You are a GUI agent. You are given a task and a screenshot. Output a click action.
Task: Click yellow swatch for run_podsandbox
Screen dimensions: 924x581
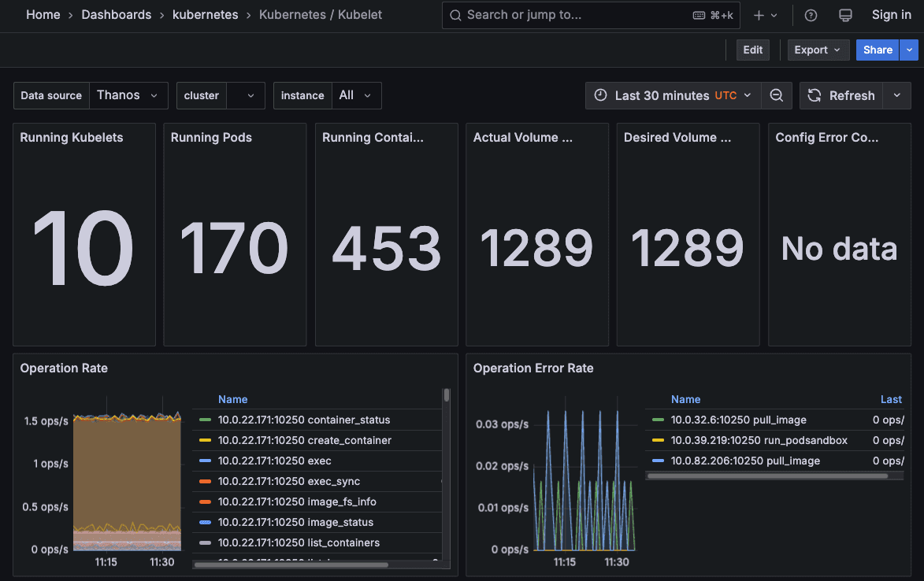pyautogui.click(x=659, y=440)
